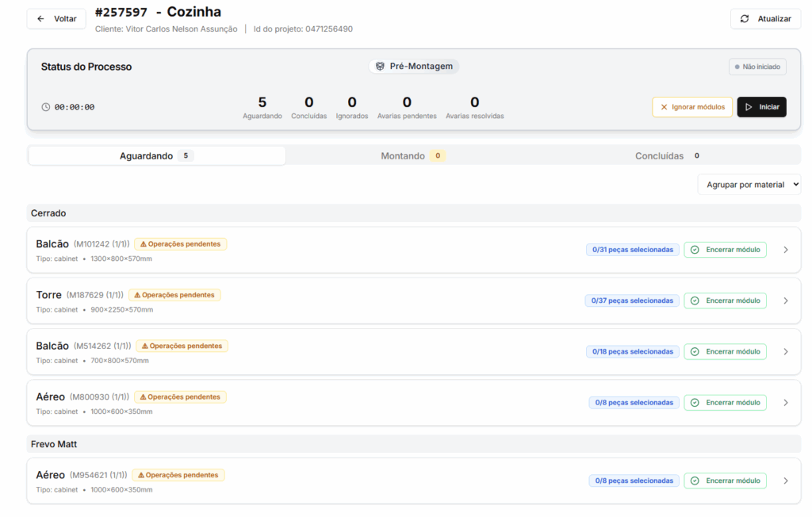Click the check-circle icon on Balcão M101242

click(695, 250)
